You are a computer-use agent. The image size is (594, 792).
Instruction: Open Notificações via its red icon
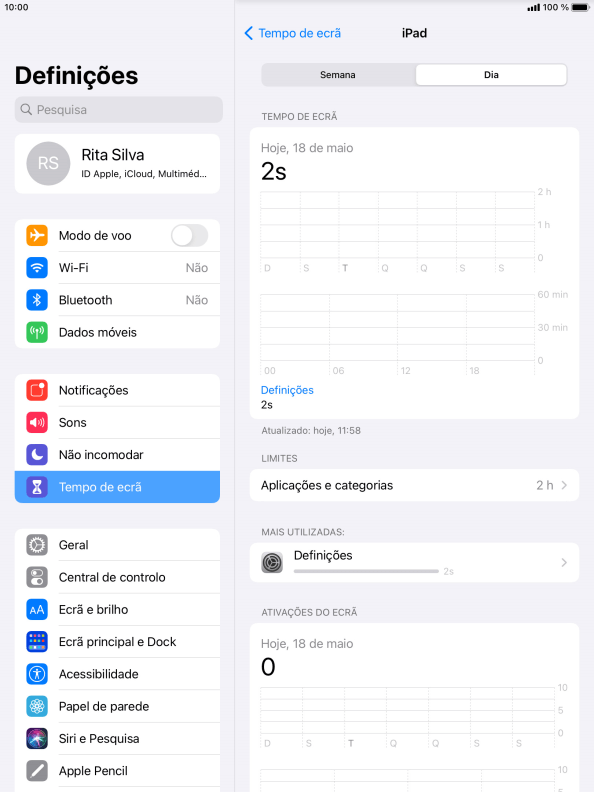tap(37, 390)
